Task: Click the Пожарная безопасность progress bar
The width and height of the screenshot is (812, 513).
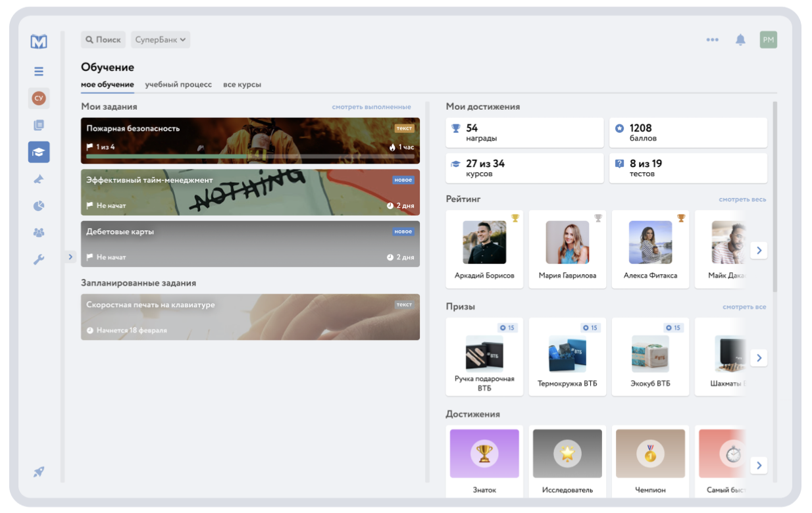Action: coord(250,157)
